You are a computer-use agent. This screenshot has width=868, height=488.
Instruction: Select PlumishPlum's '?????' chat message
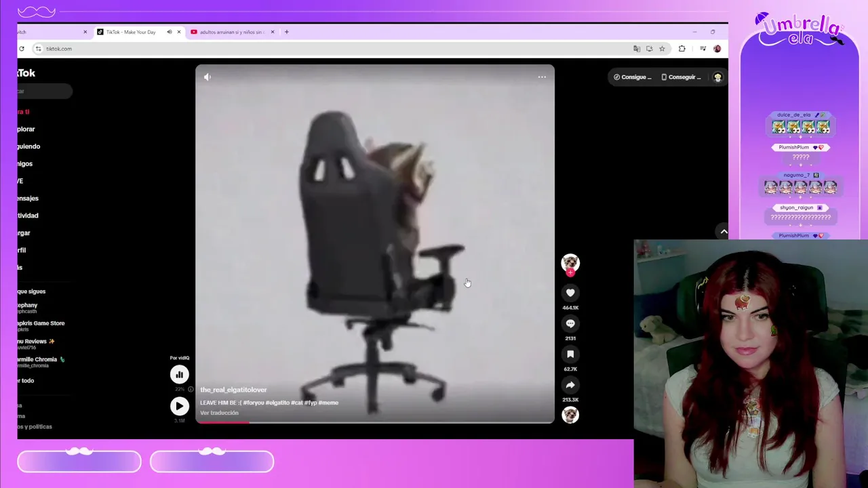coord(800,157)
